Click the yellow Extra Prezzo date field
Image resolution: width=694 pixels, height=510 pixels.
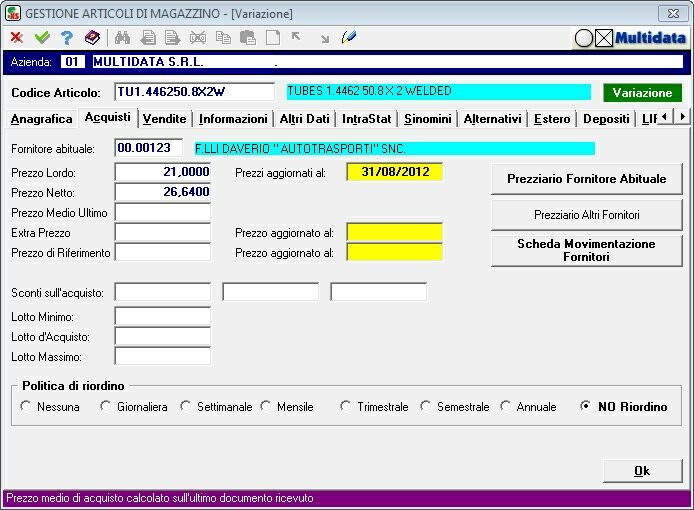[x=395, y=232]
